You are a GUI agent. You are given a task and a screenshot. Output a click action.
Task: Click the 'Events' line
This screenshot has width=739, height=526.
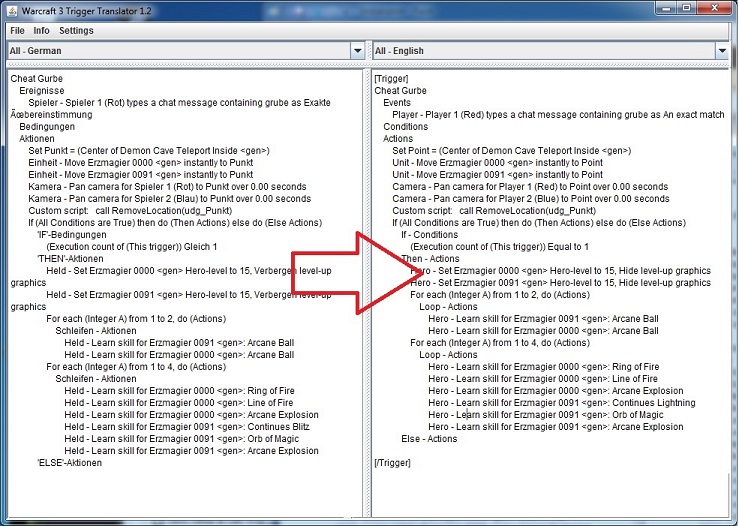[397, 103]
